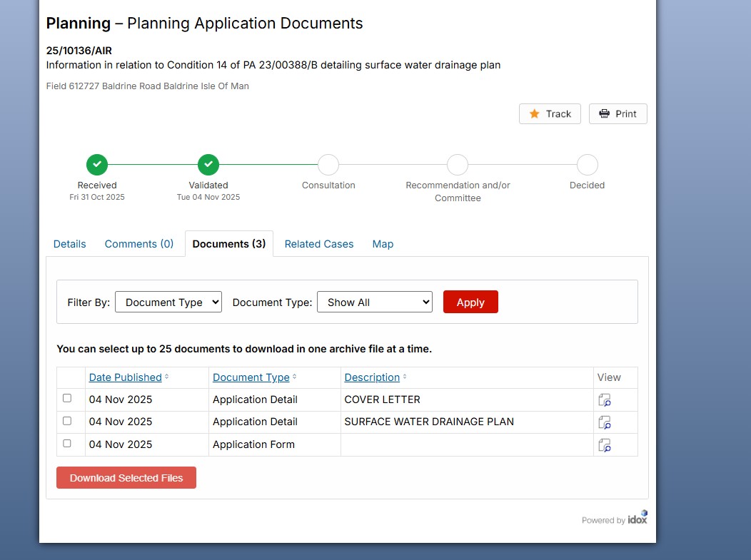This screenshot has height=560, width=751.
Task: Open the viewer icon for COVER LETTER
Action: pyautogui.click(x=605, y=400)
